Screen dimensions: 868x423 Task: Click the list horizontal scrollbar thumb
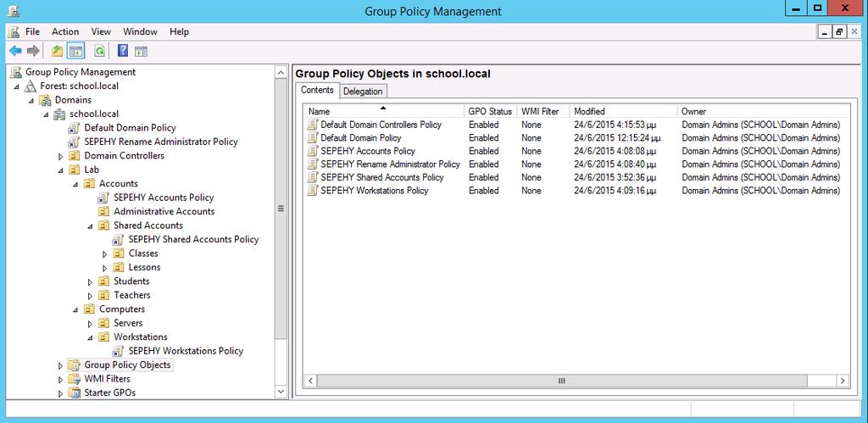(x=562, y=381)
